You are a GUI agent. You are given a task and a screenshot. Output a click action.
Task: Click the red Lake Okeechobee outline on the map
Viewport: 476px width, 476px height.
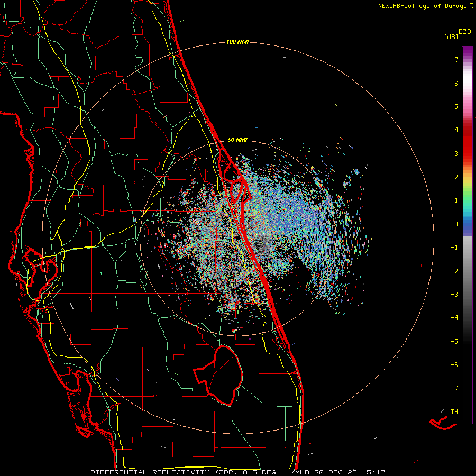point(219,375)
